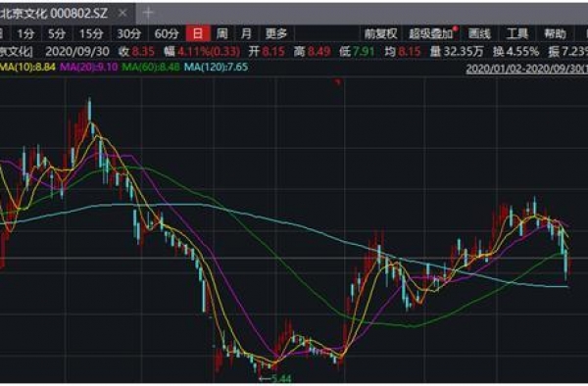The image size is (588, 386).
Task: Open the 画线 drawing tools
Action: (479, 34)
